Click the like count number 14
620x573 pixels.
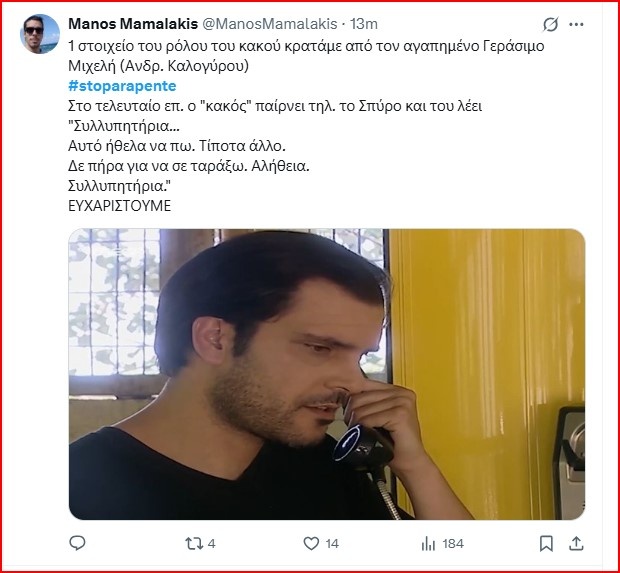(x=332, y=544)
